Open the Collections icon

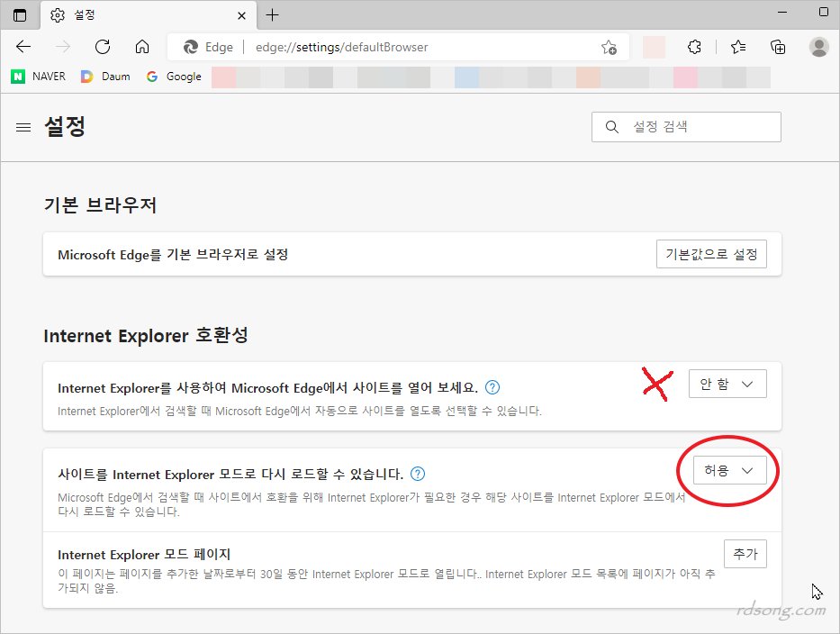(778, 47)
